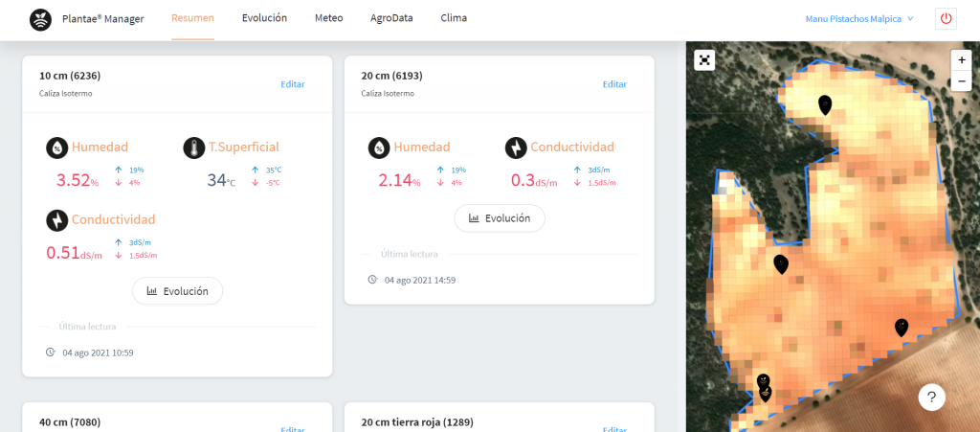Click the 0.51 dS/m conductivity value
Screen dimensions: 980x432
tap(74, 253)
